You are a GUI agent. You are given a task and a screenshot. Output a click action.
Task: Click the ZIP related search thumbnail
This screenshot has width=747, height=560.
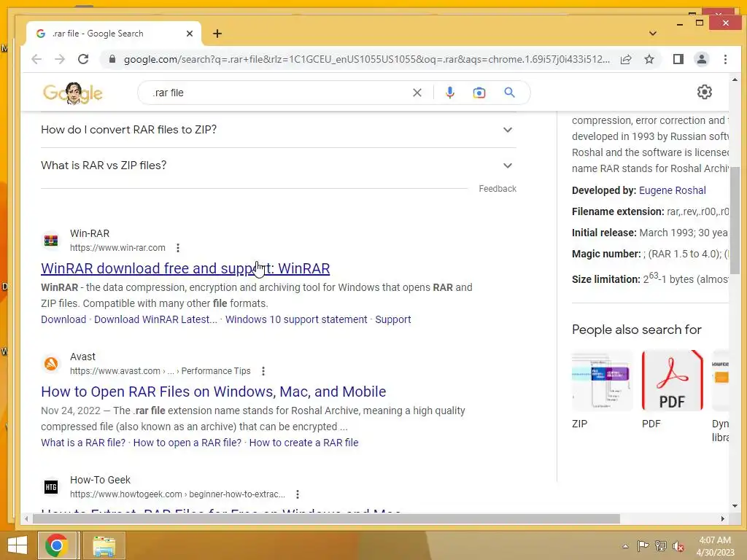pos(602,381)
